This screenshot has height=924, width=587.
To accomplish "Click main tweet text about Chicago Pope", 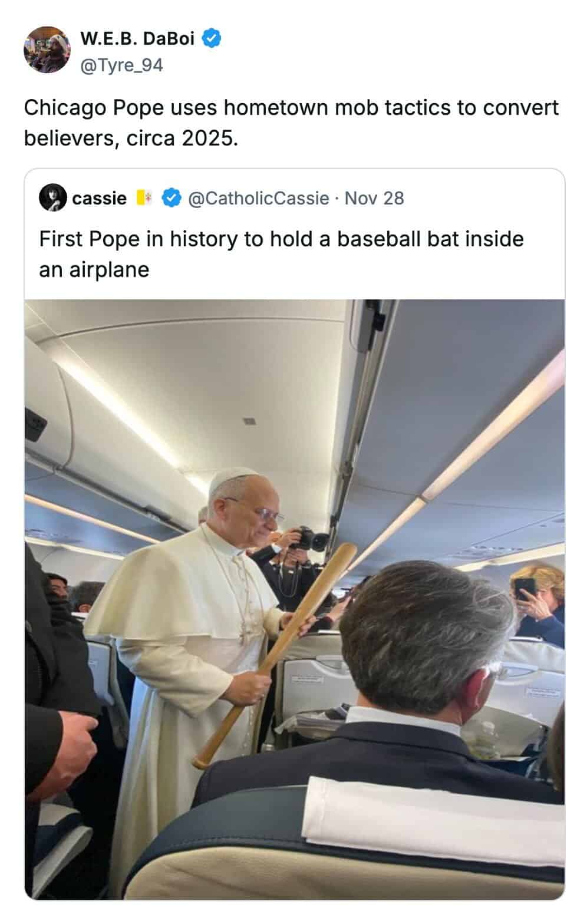I will (x=291, y=123).
